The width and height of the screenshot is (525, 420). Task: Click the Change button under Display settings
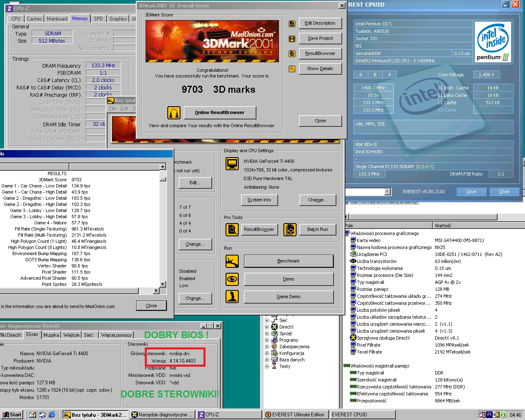(318, 200)
